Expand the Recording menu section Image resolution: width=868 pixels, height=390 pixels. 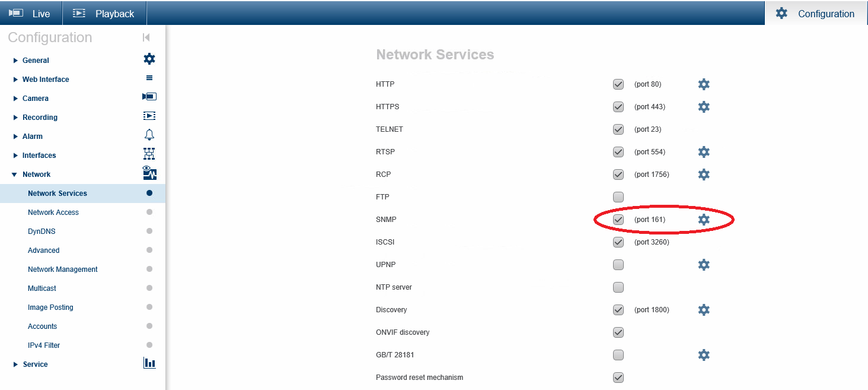coord(39,118)
